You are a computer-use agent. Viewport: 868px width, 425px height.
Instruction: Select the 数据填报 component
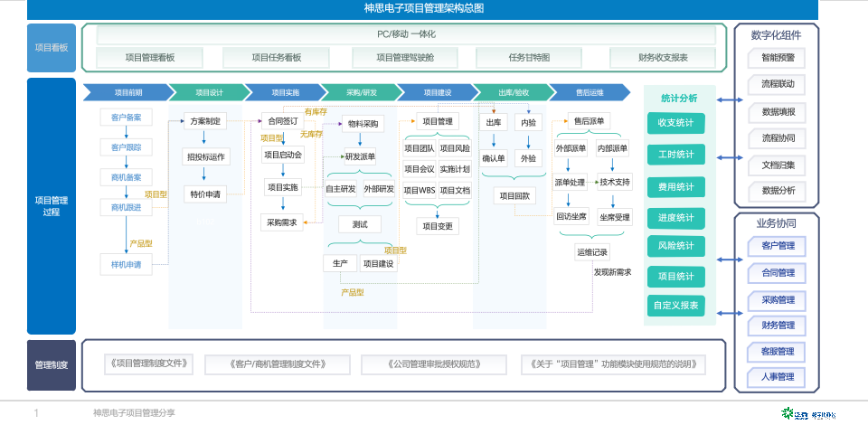[778, 112]
